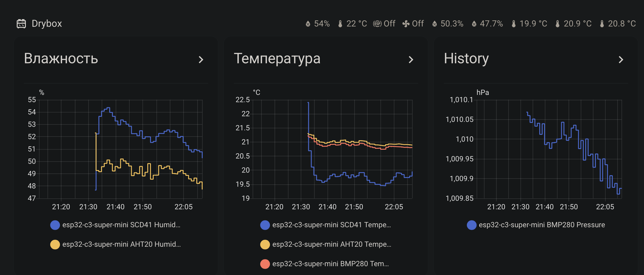The image size is (644, 275).
Task: Click the Drybox calendar icon
Action: point(21,23)
